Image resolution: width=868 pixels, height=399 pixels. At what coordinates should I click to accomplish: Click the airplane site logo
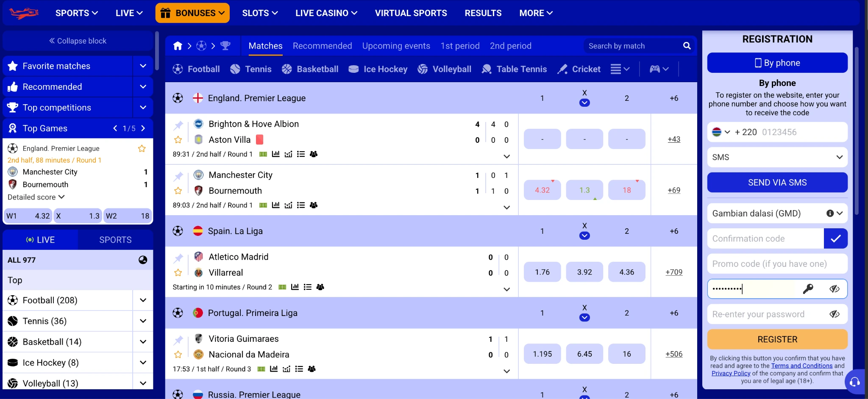(24, 13)
